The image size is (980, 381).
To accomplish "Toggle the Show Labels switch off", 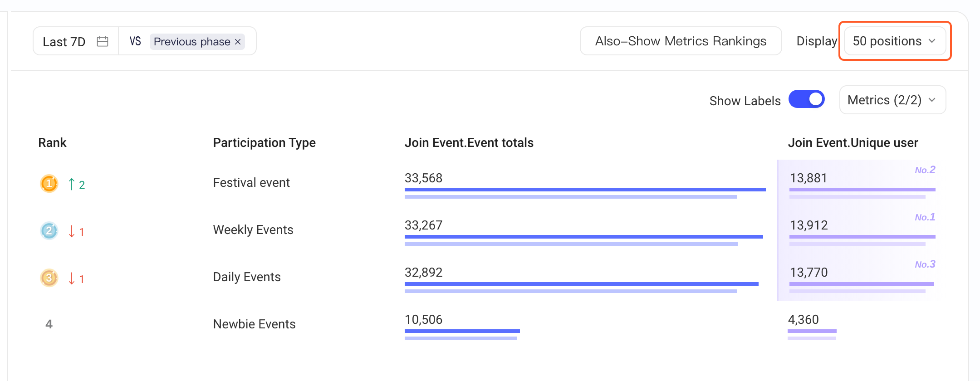I will [807, 99].
